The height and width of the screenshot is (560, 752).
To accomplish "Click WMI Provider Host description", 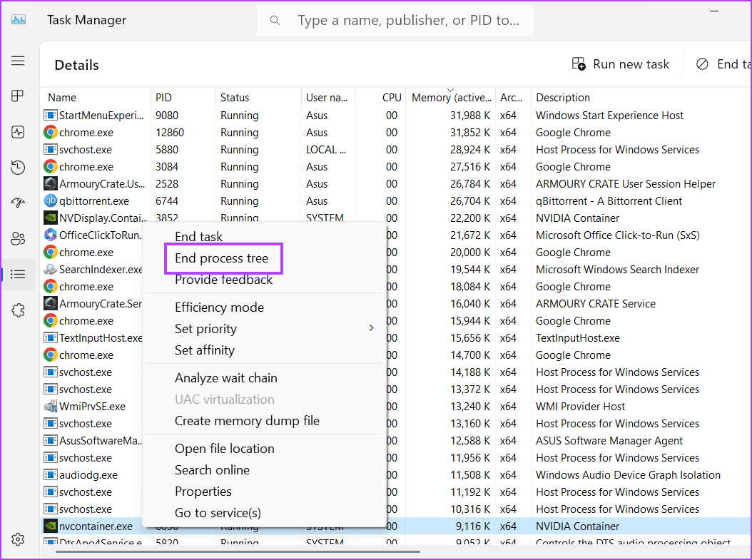I will point(580,407).
